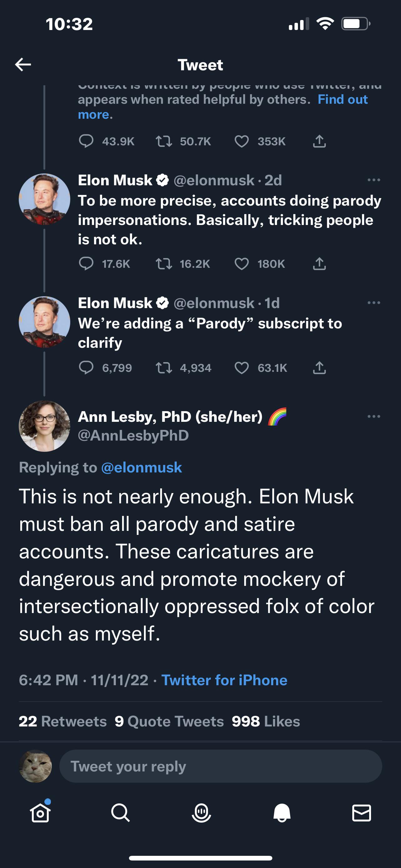Viewport: 401px width, 868px height.
Task: Like the "Parody" subscript tweet
Action: 241,368
